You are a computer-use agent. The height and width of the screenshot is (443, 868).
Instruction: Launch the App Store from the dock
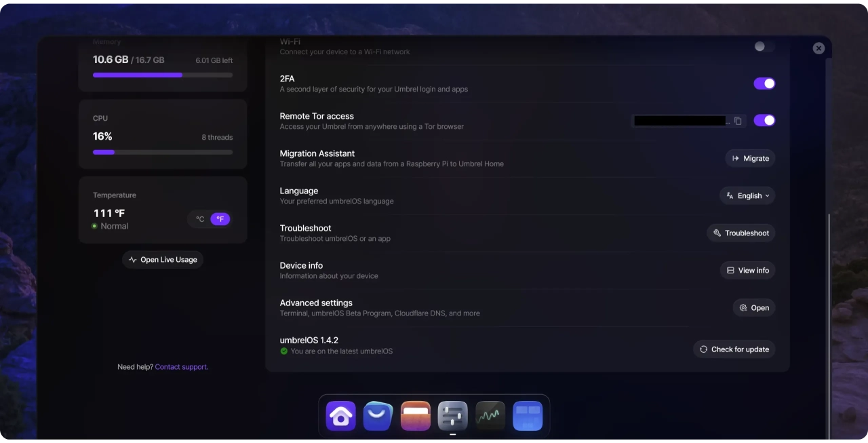pos(378,416)
